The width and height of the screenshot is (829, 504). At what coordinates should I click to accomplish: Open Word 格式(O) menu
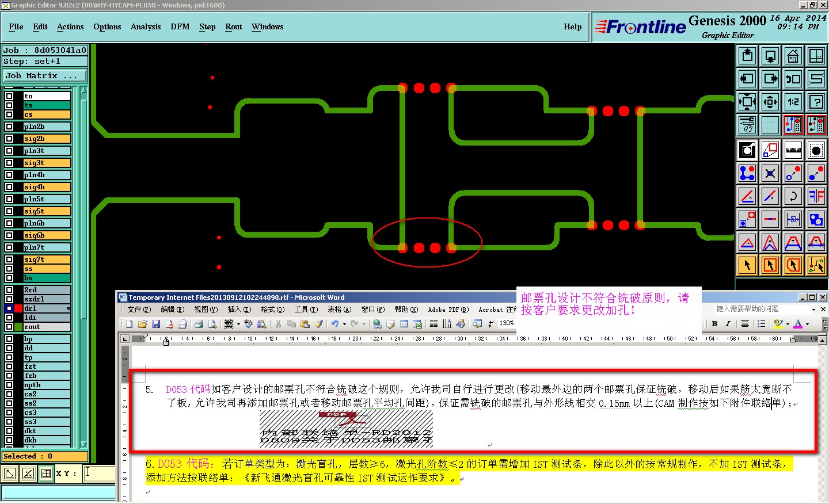(272, 309)
